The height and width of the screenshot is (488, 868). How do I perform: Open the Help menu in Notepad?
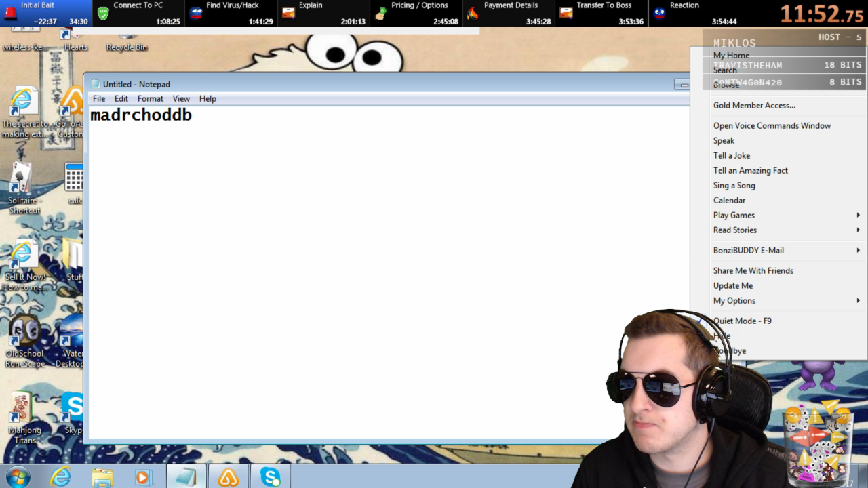point(208,98)
